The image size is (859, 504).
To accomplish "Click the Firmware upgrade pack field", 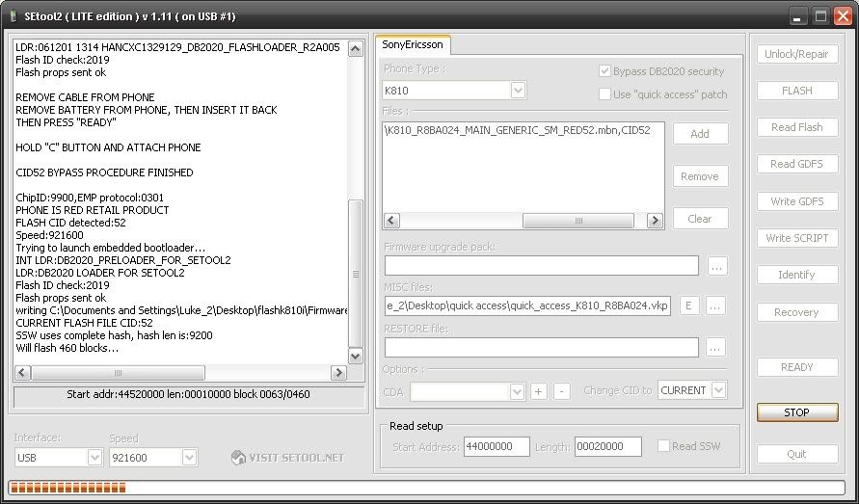I will coord(542,266).
